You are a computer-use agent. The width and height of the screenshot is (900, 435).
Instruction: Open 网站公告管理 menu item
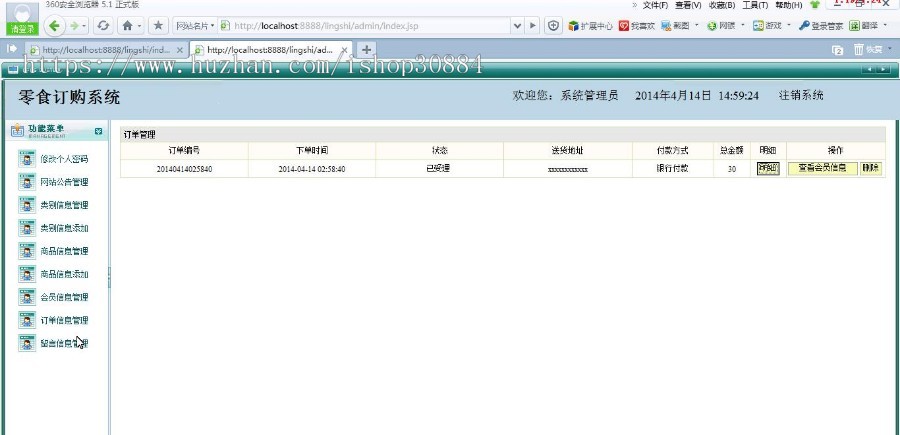pos(64,182)
